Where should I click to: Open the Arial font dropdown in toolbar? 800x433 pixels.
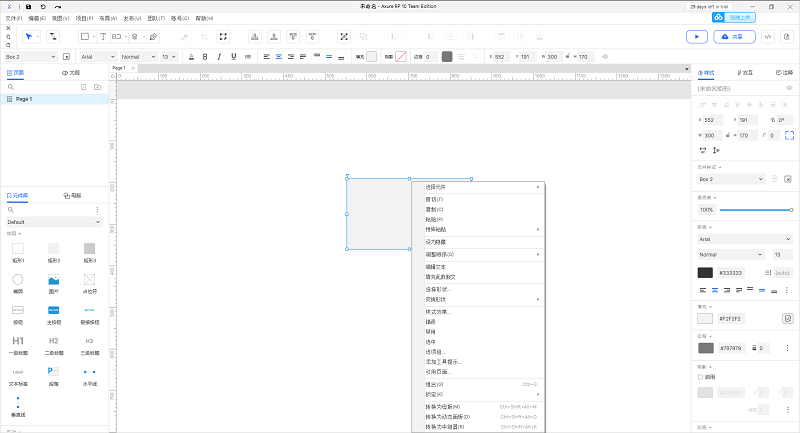point(97,56)
